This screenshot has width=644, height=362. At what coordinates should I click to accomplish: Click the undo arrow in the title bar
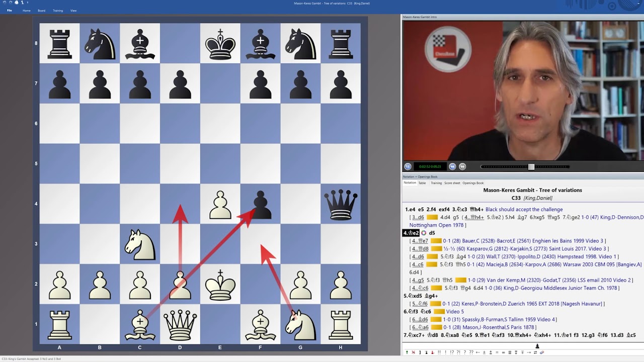point(5,3)
